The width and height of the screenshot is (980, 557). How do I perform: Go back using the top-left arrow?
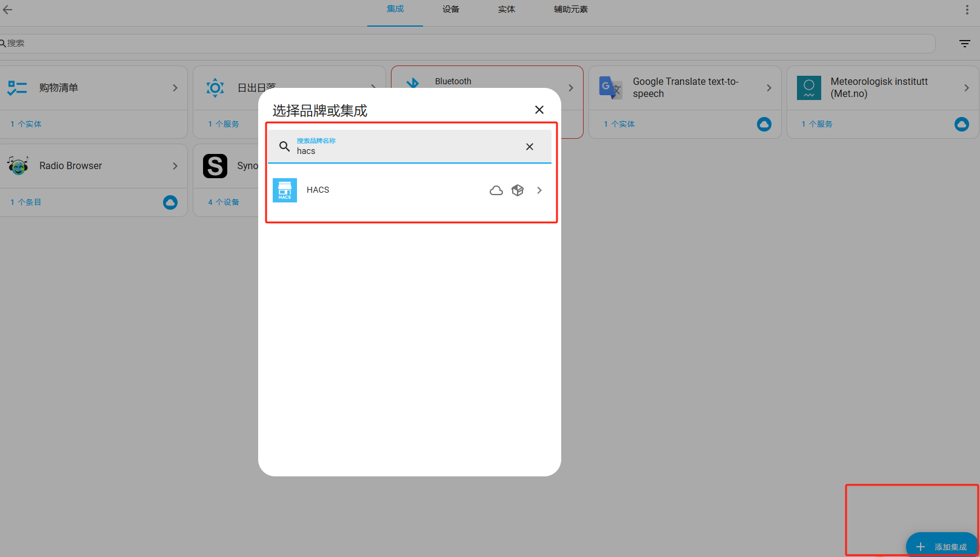[x=7, y=10]
